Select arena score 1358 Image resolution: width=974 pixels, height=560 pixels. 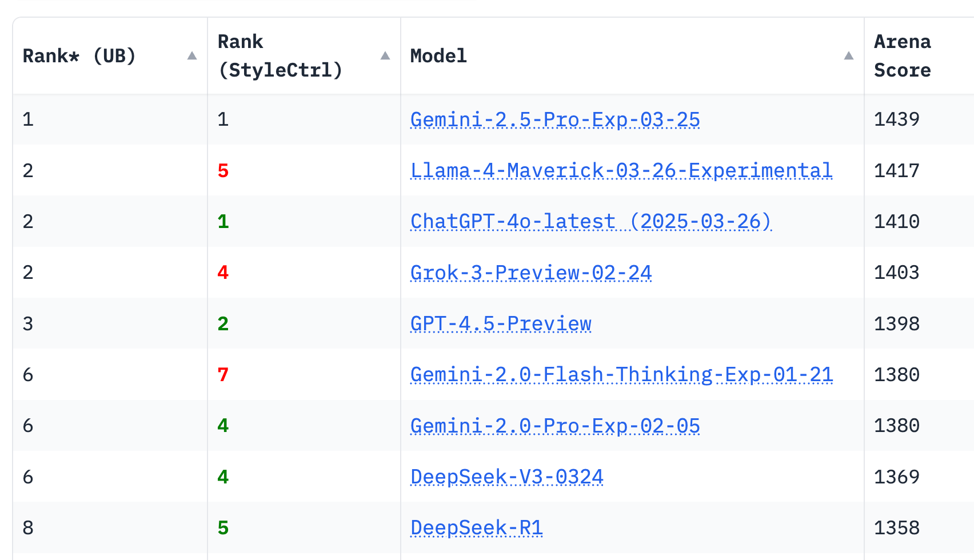tap(897, 527)
